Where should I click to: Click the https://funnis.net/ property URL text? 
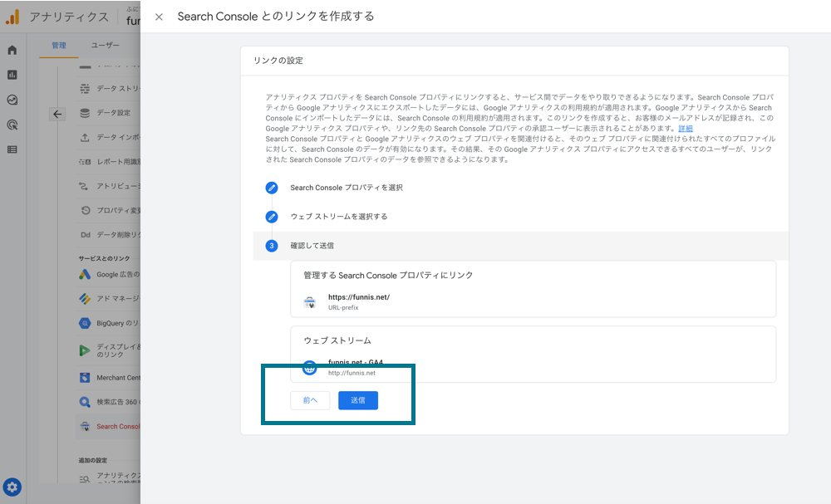point(359,297)
